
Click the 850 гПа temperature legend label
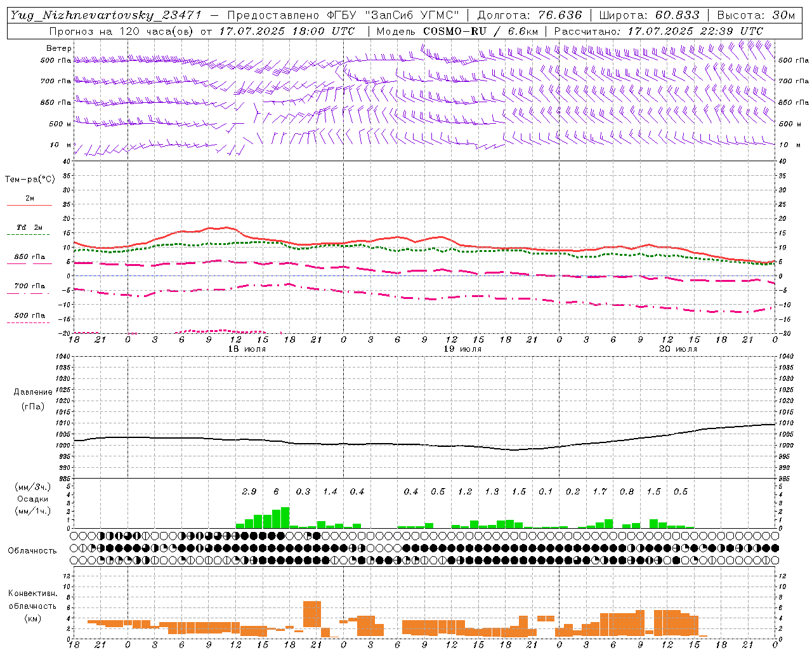coord(30,257)
